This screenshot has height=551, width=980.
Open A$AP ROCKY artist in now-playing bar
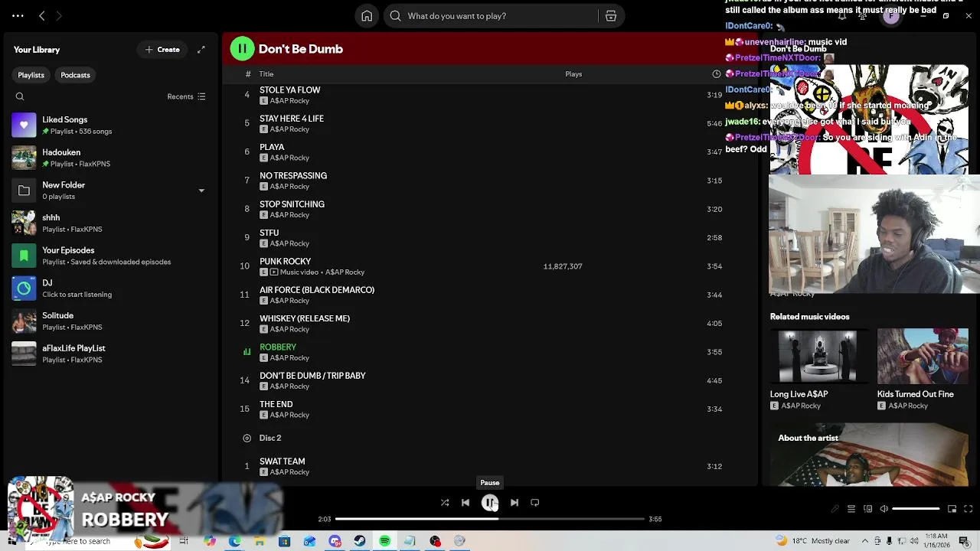coord(119,497)
